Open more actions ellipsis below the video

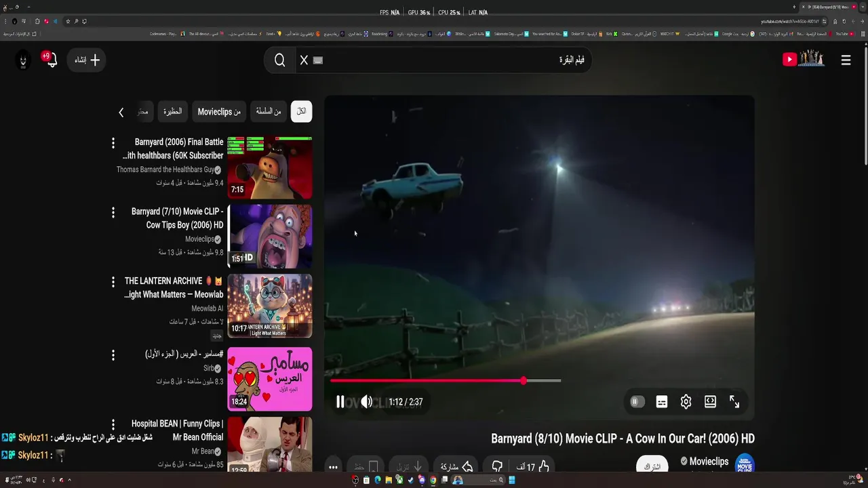[x=333, y=466]
